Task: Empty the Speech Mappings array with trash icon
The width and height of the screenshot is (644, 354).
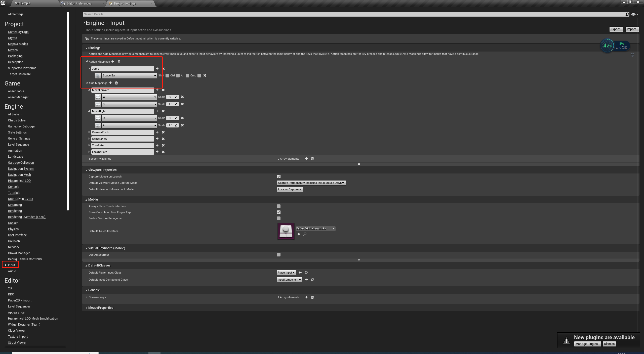Action: pos(312,159)
